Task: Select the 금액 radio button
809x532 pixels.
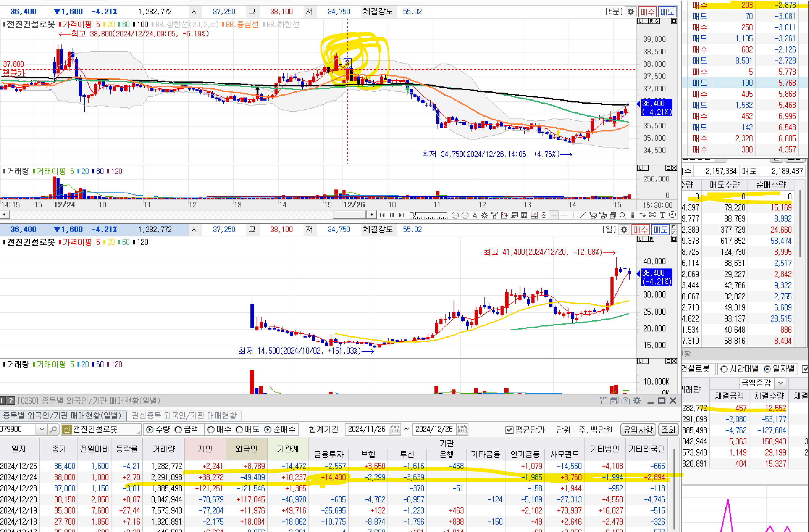Action: click(x=178, y=430)
